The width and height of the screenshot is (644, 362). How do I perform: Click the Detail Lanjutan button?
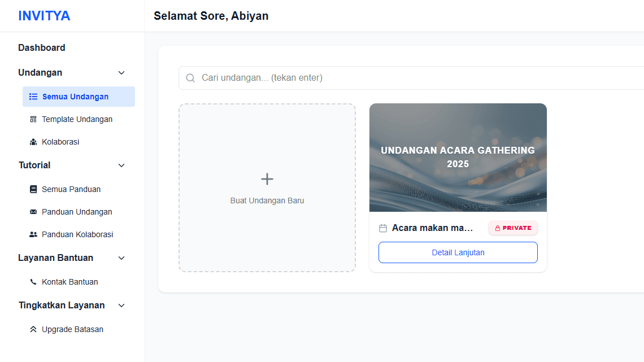[458, 252]
